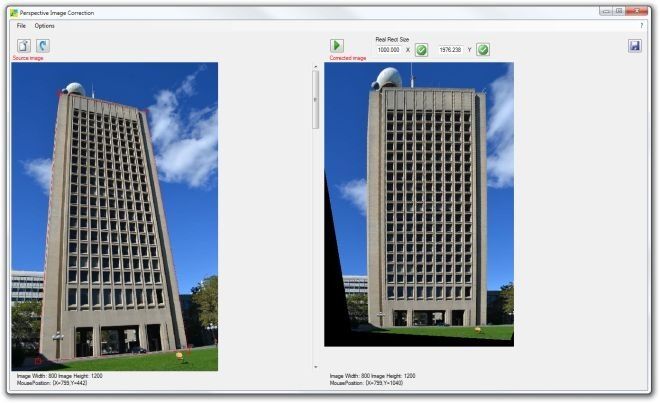Viewport: 660px width, 403px height.
Task: Select the red corner marker at the building's top-left
Action: (60, 93)
